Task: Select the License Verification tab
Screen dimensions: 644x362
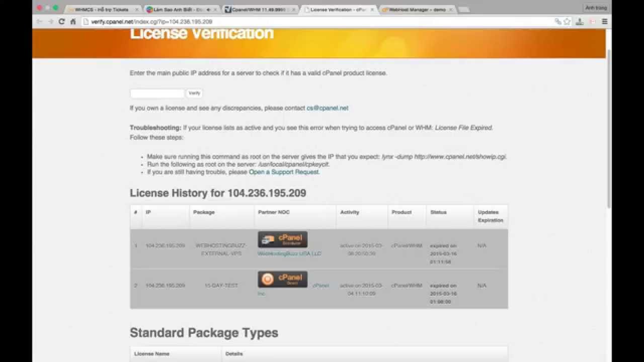Action: (x=338, y=10)
